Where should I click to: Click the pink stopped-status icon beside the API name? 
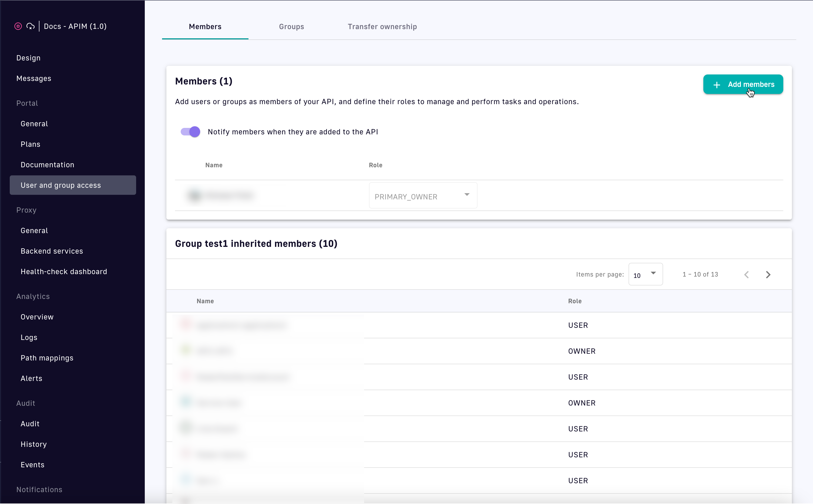point(18,26)
